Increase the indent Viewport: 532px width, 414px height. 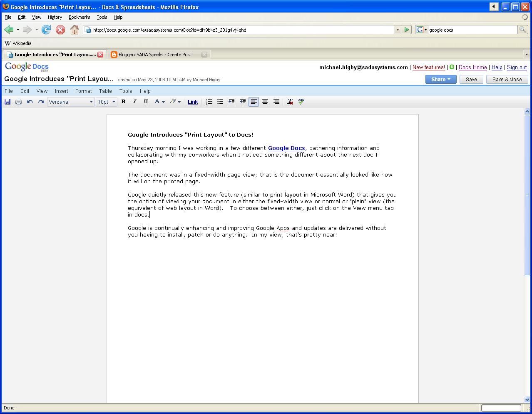coord(243,102)
